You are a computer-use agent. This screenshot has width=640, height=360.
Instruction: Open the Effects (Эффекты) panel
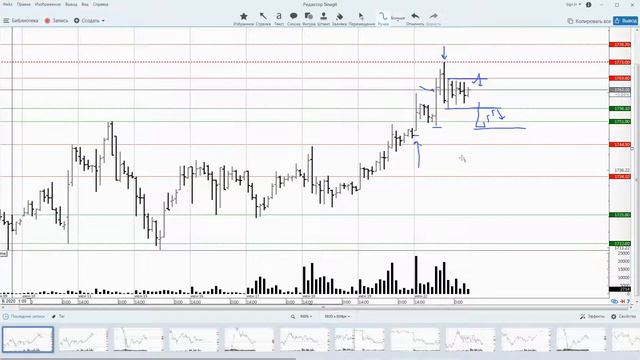click(x=592, y=316)
